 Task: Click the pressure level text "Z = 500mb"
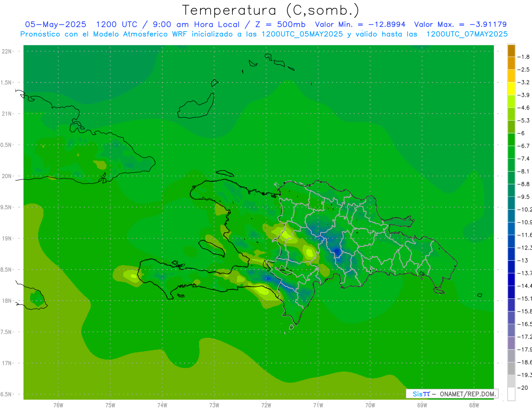tap(279, 24)
